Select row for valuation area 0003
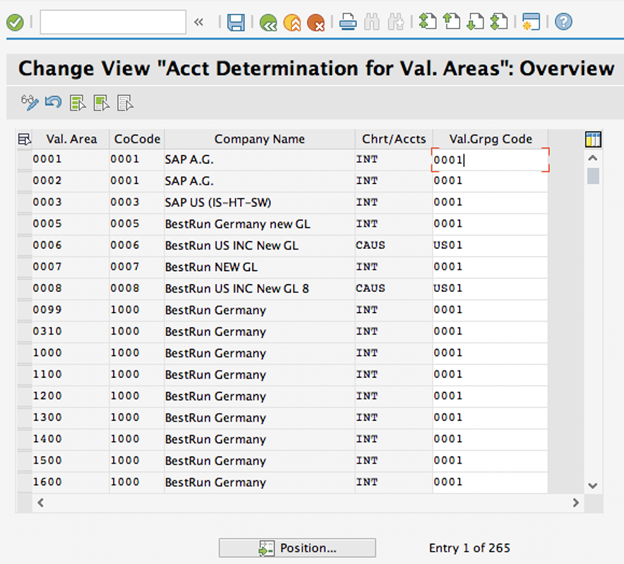 click(x=25, y=203)
